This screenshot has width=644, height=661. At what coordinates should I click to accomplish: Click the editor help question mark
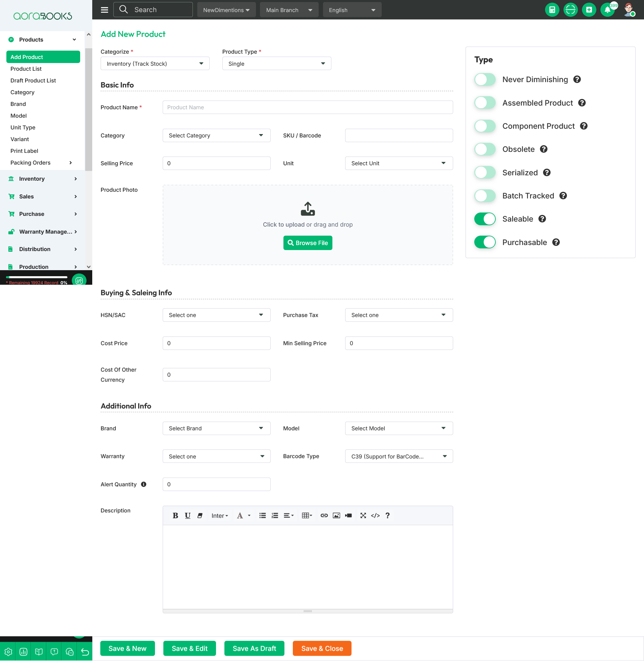[x=388, y=515]
